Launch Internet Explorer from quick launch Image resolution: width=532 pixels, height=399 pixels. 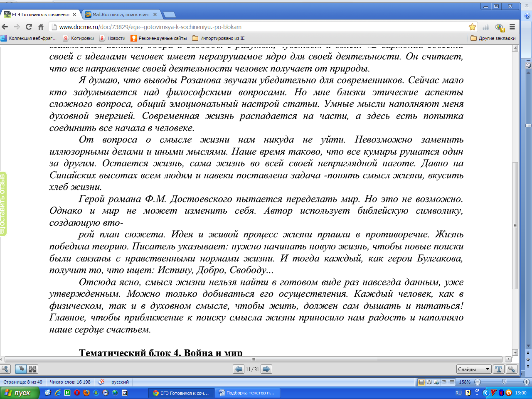(57, 392)
